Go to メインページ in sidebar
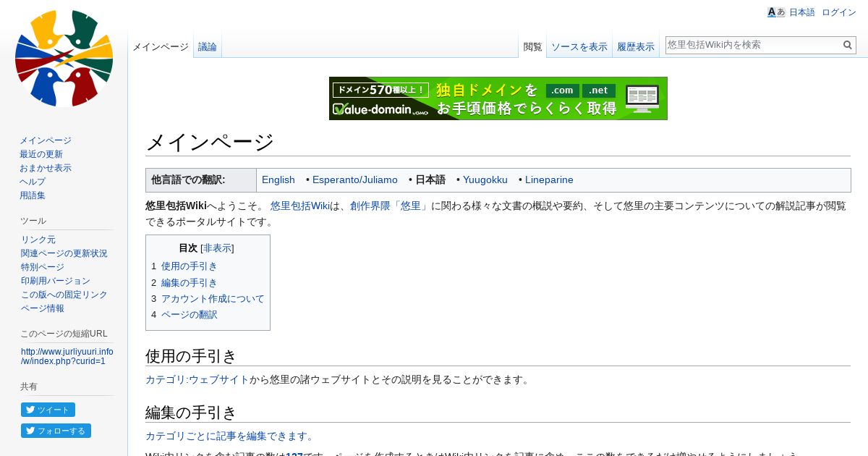This screenshot has width=868, height=456. point(46,140)
